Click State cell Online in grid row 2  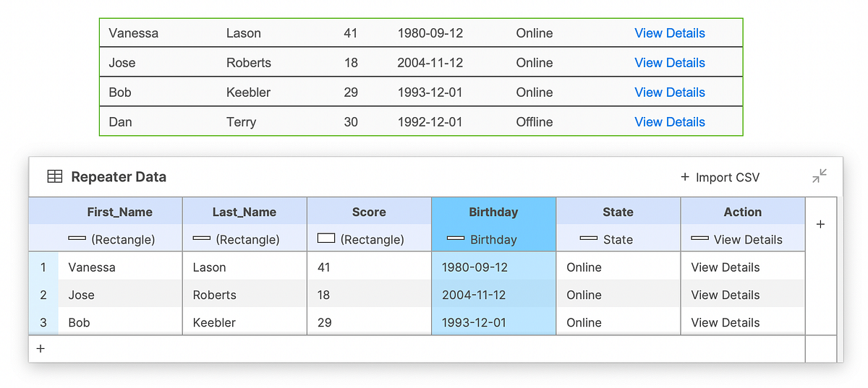[x=618, y=295]
